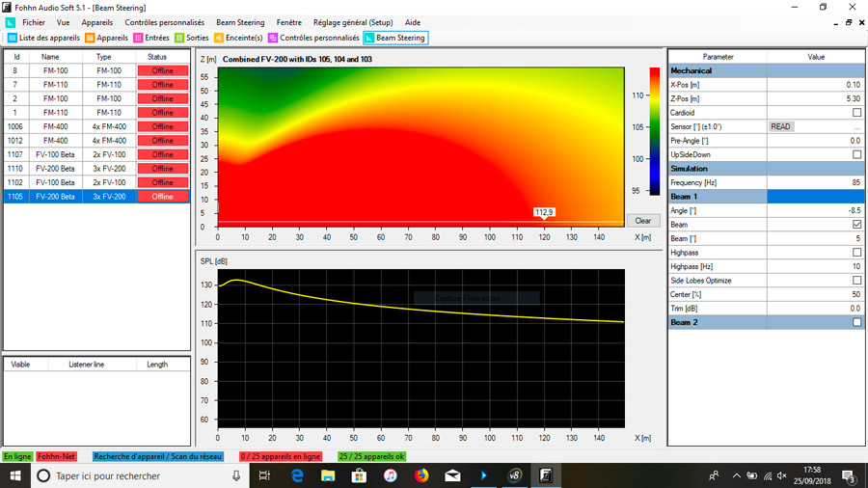Open Task View on the taskbar

coord(264,475)
